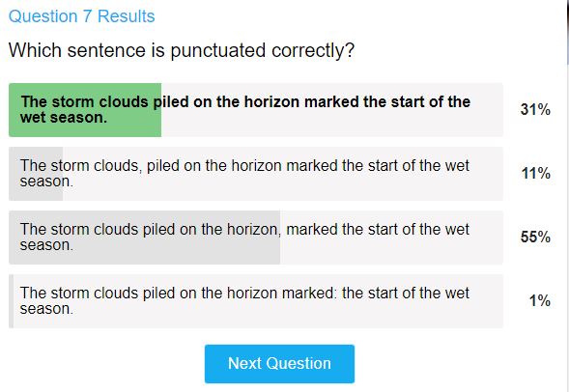The width and height of the screenshot is (569, 392).
Task: Click the gray 11% result bar fill
Action: (36, 174)
